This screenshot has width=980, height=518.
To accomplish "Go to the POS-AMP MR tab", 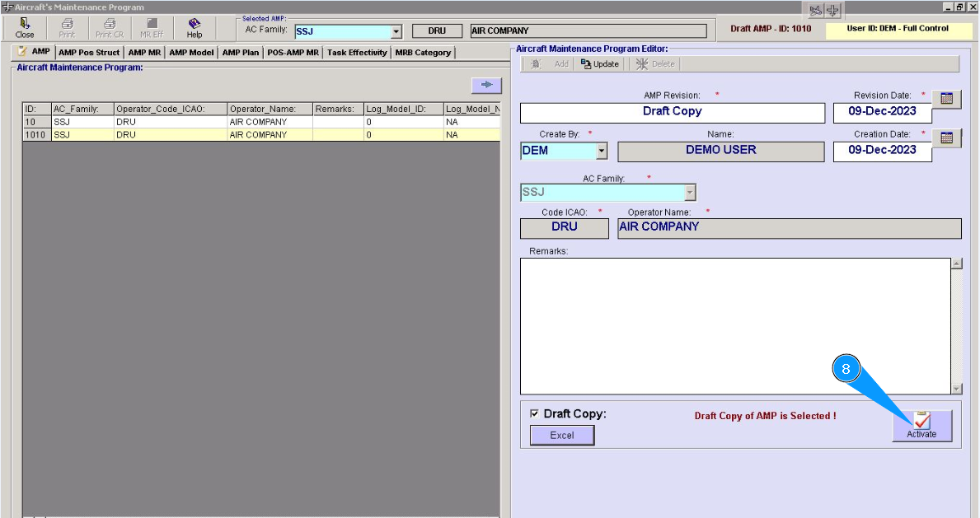I will click(x=293, y=53).
